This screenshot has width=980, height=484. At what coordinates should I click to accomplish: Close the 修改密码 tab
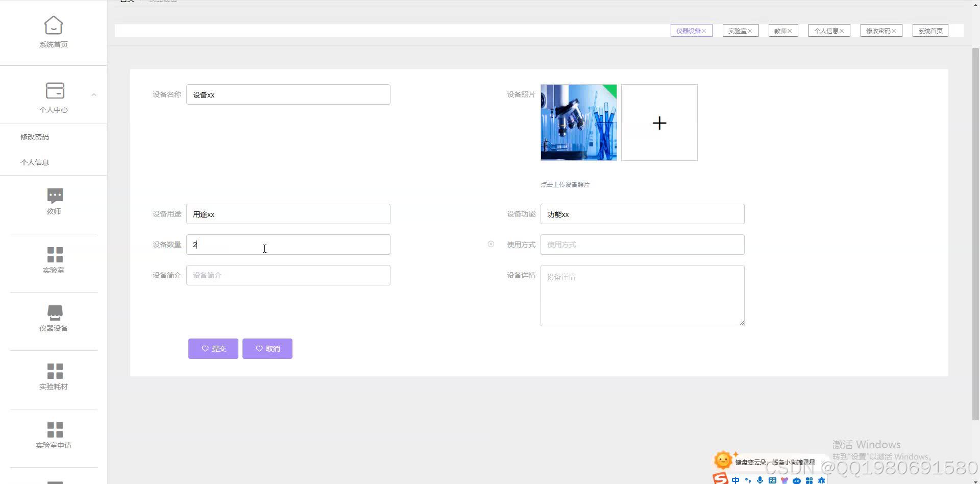coord(894,31)
